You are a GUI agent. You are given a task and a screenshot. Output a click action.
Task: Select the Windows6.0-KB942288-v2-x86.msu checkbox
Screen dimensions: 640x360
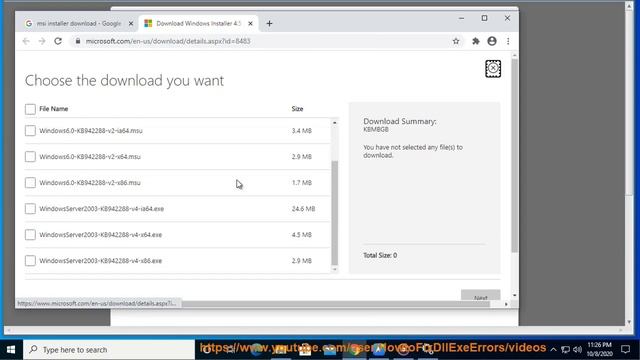point(30,182)
